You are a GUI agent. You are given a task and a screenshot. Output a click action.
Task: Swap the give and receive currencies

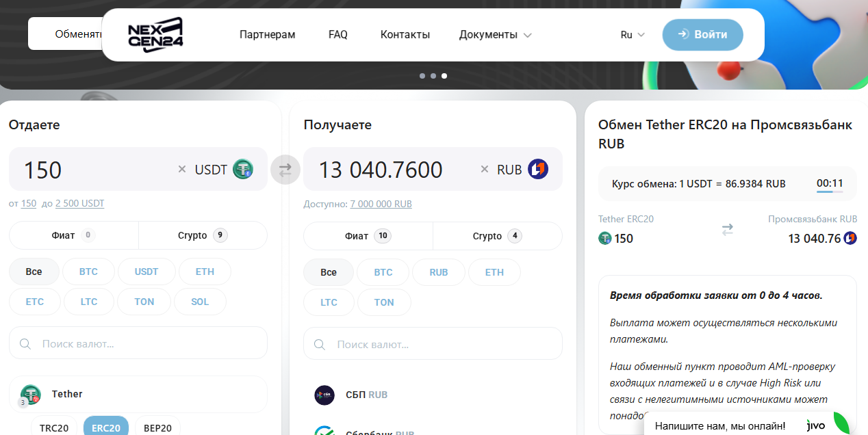pyautogui.click(x=285, y=170)
